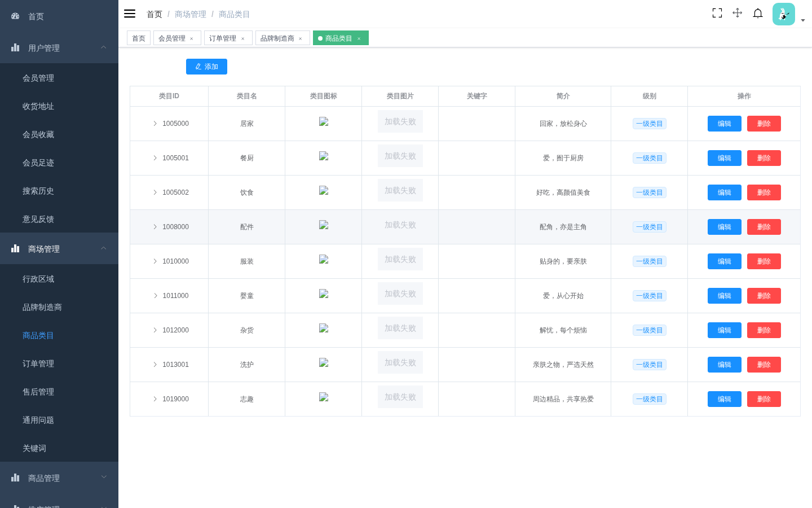The height and width of the screenshot is (508, 812).
Task: Expand the row for category 1005000
Action: [x=155, y=124]
